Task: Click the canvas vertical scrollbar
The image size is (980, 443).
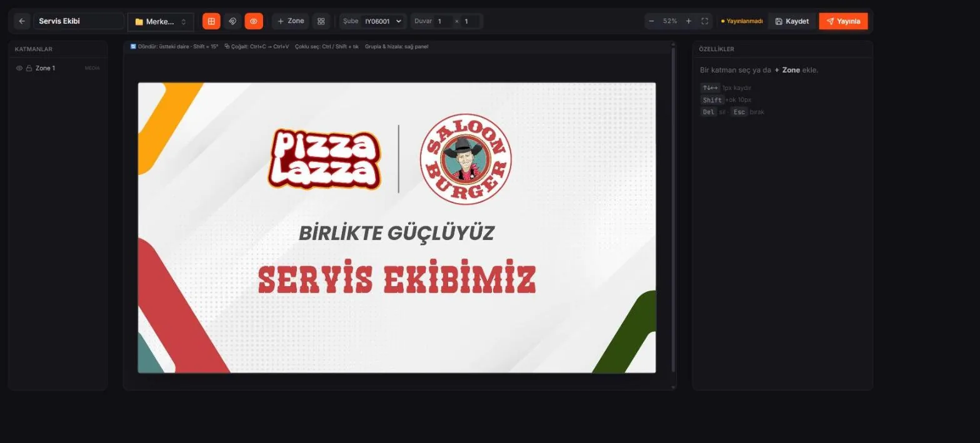Action: [x=673, y=209]
